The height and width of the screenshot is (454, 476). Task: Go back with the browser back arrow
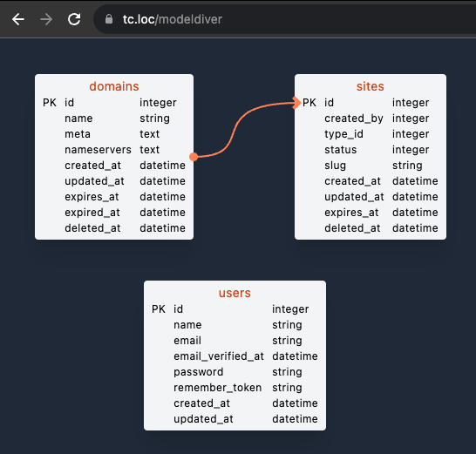point(18,19)
